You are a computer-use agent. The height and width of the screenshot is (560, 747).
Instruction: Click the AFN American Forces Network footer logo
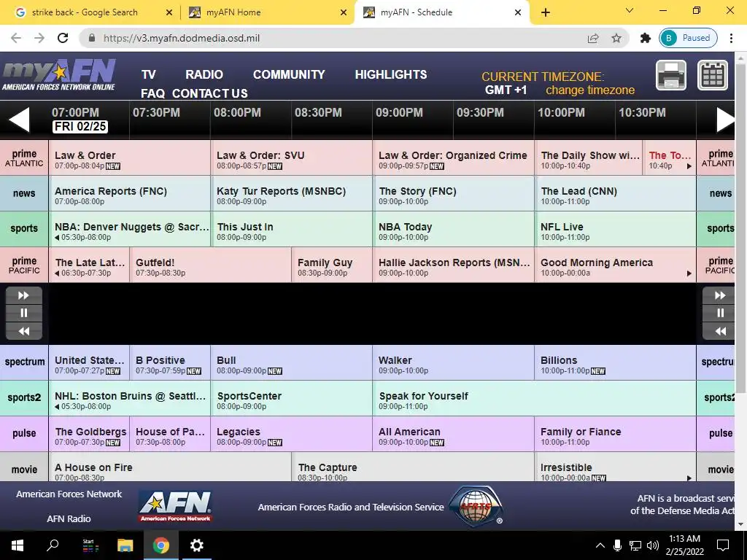[175, 506]
